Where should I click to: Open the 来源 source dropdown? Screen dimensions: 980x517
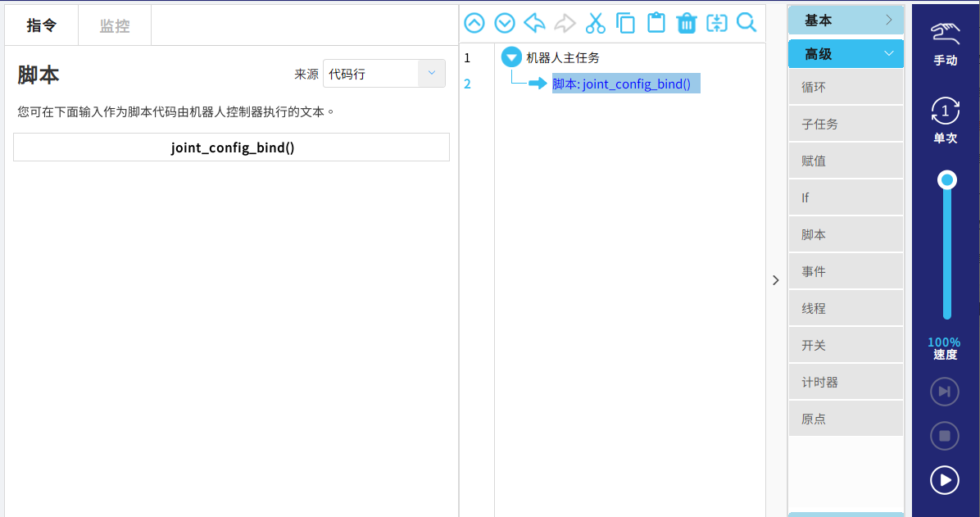tap(383, 74)
